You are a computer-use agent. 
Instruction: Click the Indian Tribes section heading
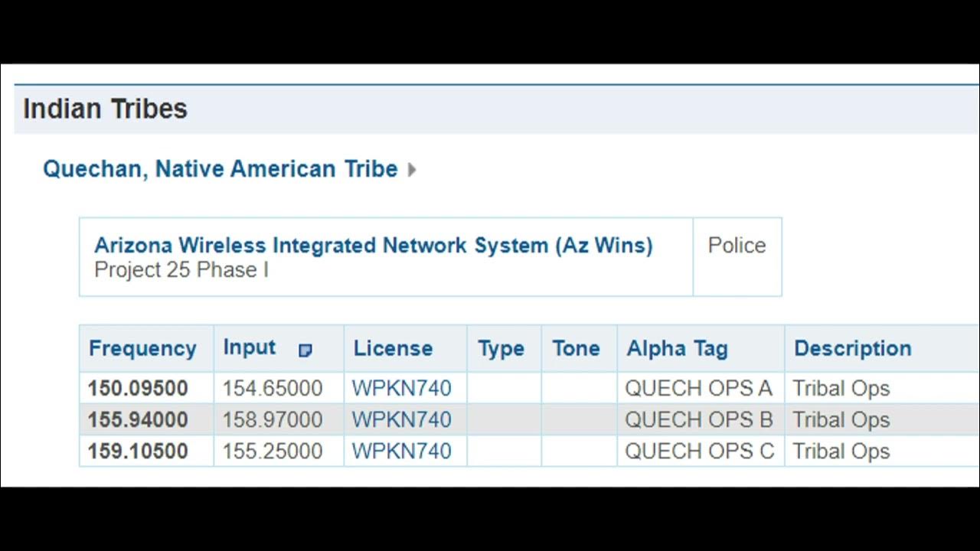[105, 109]
